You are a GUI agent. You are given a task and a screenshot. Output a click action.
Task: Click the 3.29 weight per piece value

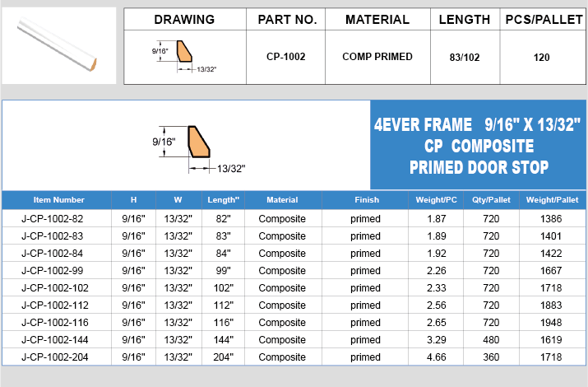(x=437, y=340)
